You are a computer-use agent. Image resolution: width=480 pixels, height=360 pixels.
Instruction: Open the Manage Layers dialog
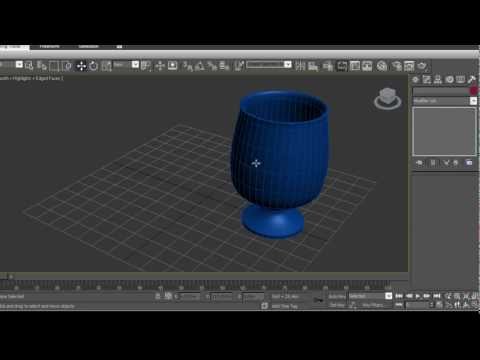pyautogui.click(x=328, y=66)
